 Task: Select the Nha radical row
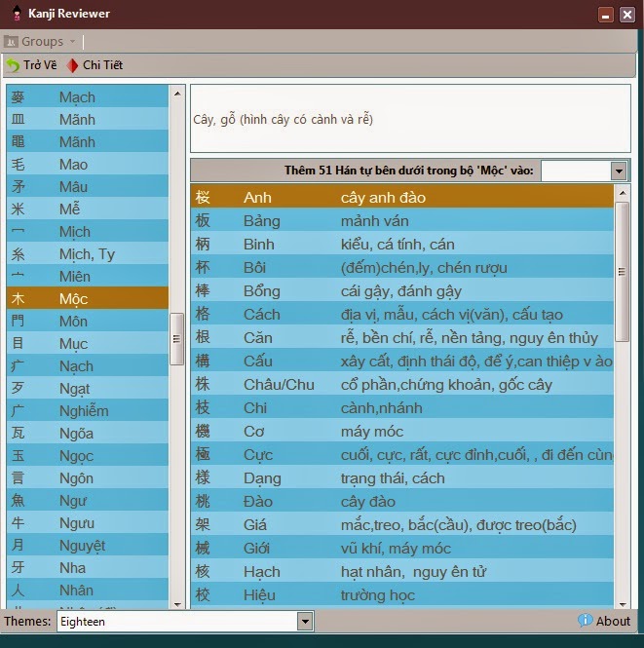click(88, 568)
